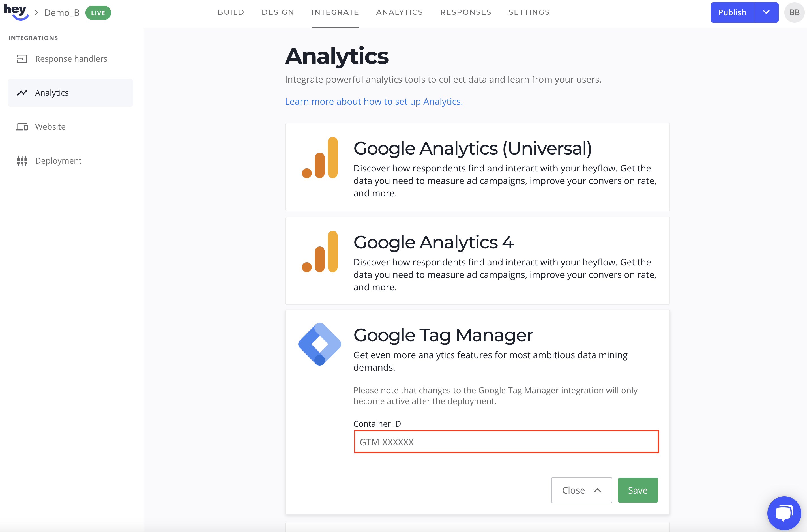Click the Google Tag Manager diamond logo

click(319, 344)
